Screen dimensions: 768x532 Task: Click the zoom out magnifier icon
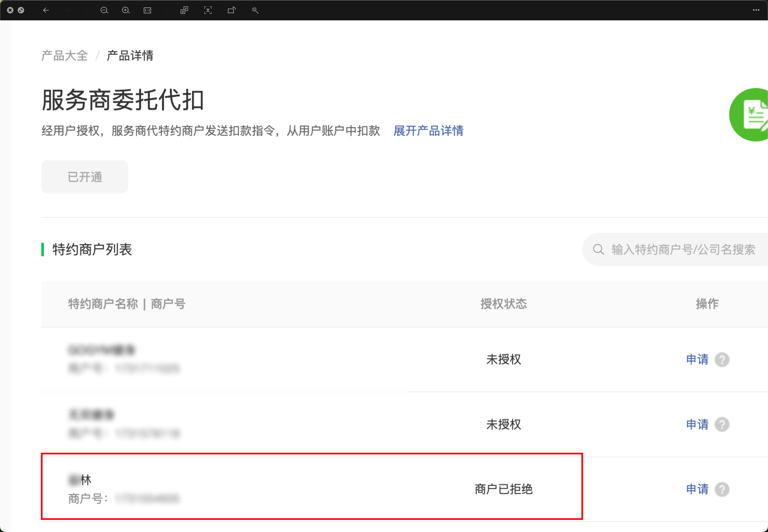coord(104,10)
